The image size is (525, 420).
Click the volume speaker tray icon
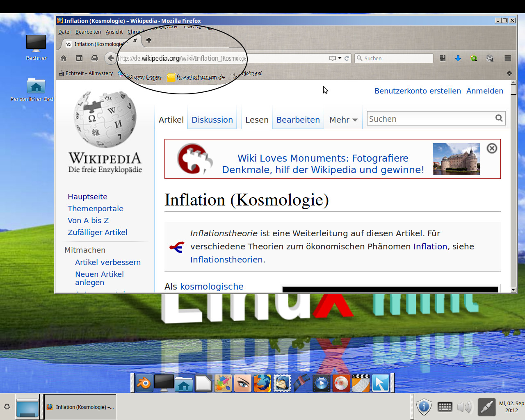[465, 407]
